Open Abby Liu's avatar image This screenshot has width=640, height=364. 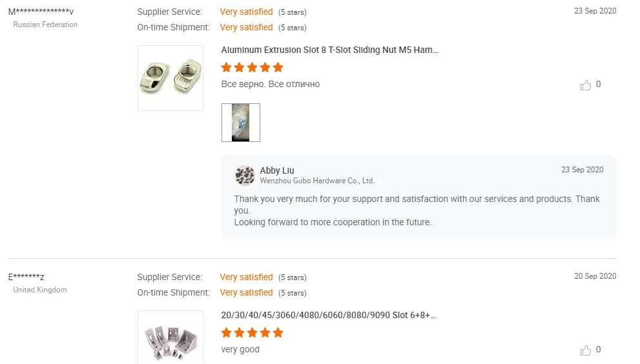[x=245, y=176]
